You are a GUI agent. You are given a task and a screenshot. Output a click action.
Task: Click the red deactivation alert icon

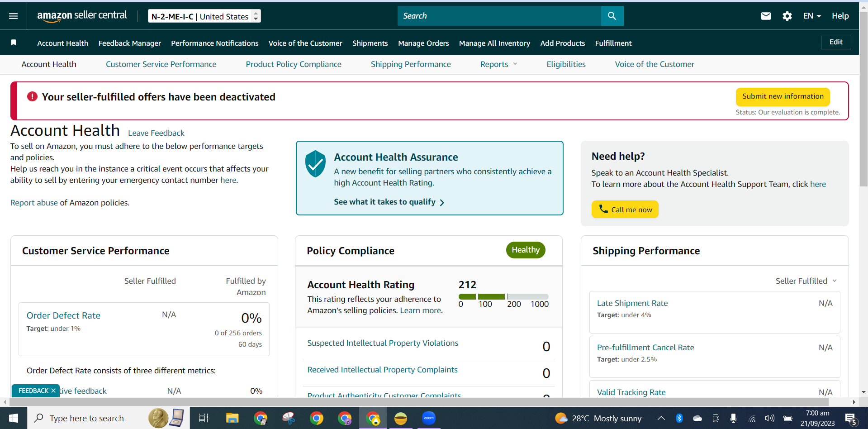click(x=32, y=96)
